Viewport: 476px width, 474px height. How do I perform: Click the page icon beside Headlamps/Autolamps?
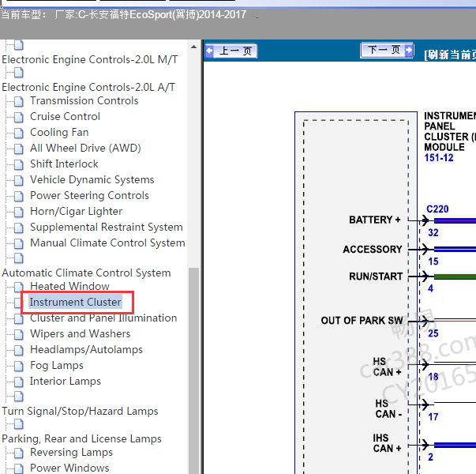(x=18, y=350)
